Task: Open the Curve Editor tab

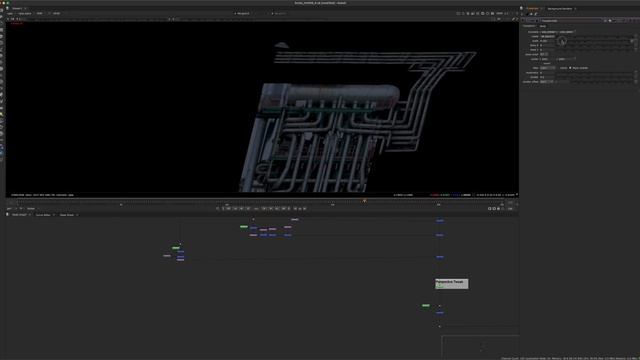Action: 43,215
